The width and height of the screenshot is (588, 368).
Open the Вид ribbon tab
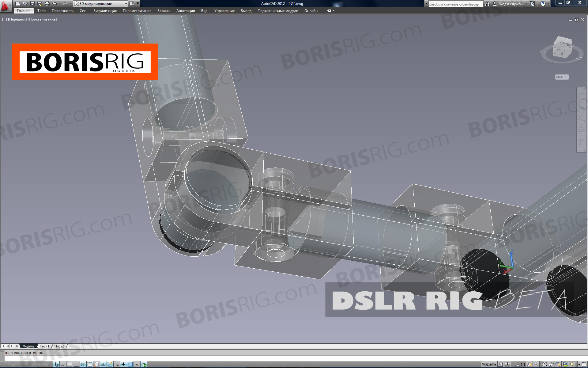pyautogui.click(x=204, y=11)
